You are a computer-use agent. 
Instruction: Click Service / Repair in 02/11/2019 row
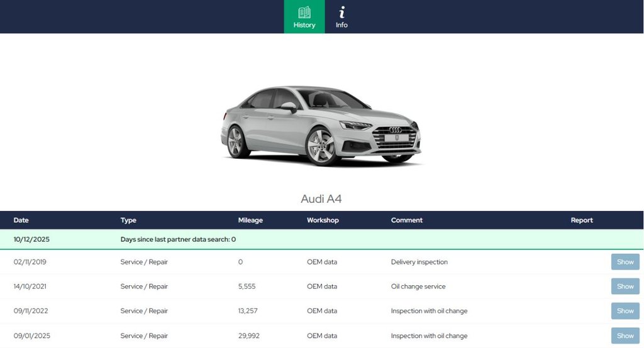[x=144, y=262]
